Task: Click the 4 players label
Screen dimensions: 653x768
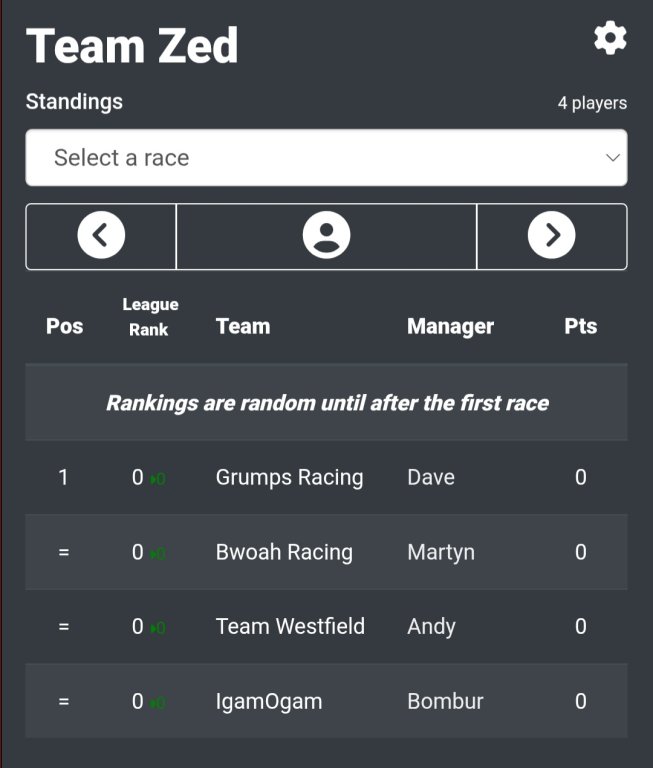Action: click(592, 103)
